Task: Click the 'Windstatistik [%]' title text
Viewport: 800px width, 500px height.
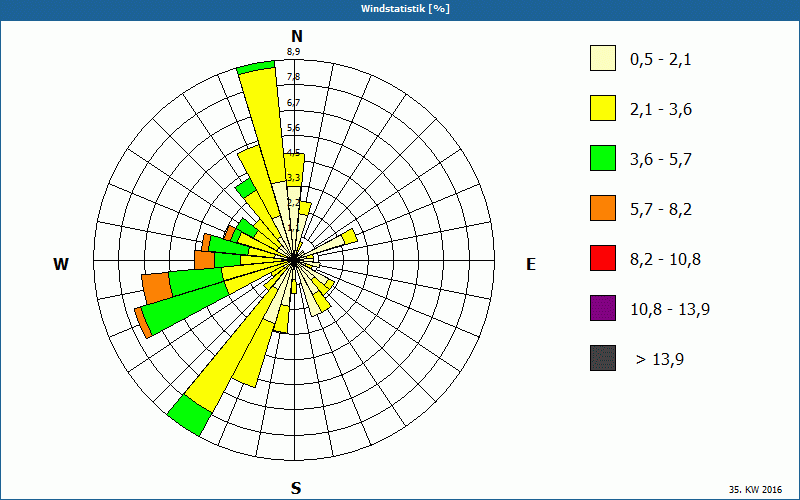Action: click(405, 9)
